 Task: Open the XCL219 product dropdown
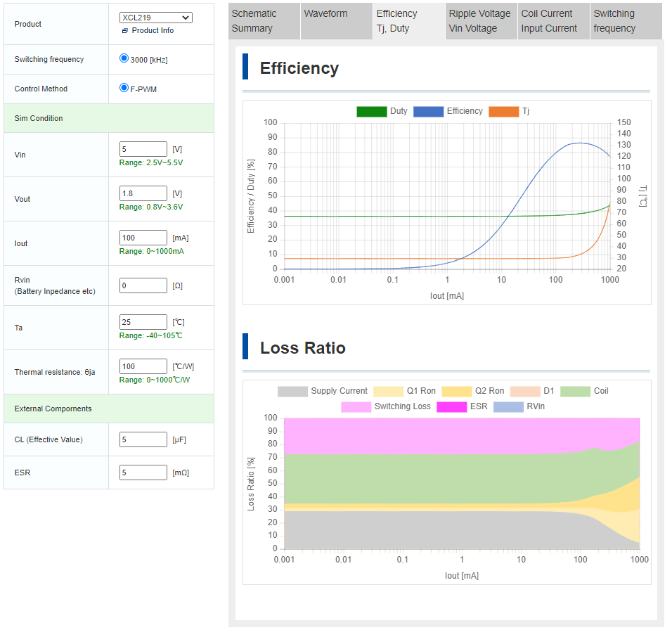coord(155,18)
